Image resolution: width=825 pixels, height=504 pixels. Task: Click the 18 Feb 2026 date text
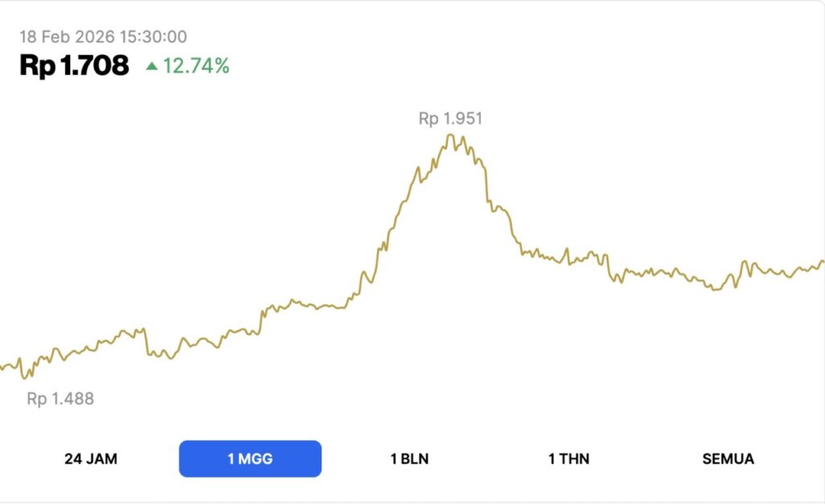coord(68,36)
